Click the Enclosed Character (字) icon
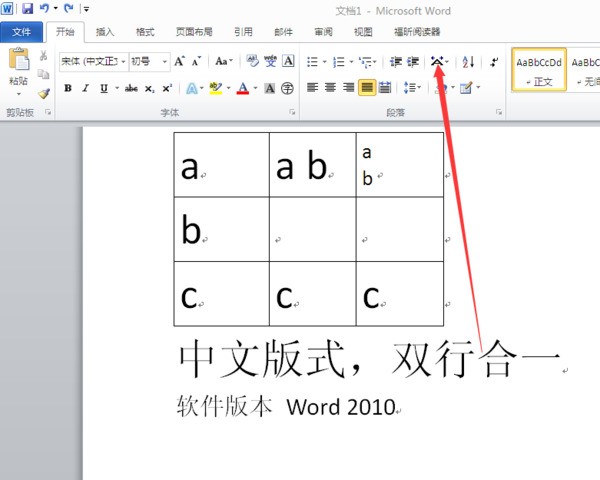The image size is (600, 480). point(288,88)
